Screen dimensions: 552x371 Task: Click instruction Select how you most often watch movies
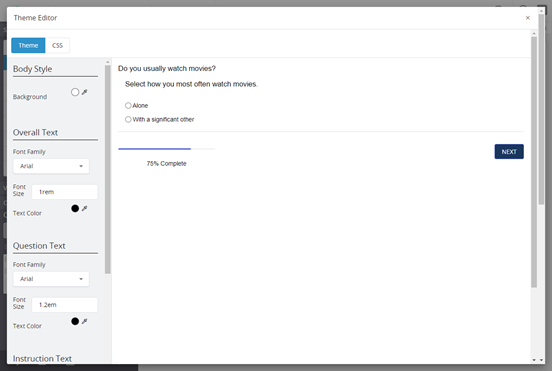191,84
